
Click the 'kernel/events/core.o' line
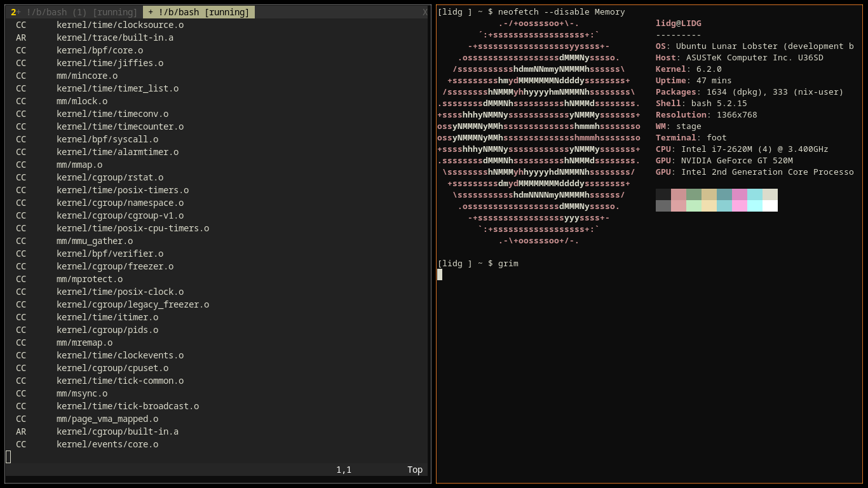[107, 444]
